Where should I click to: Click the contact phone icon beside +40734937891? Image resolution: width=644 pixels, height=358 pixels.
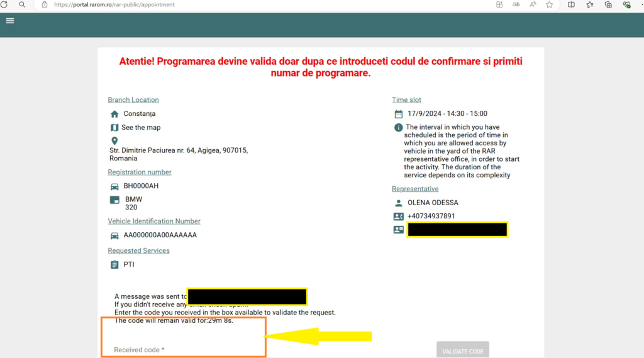pos(398,216)
